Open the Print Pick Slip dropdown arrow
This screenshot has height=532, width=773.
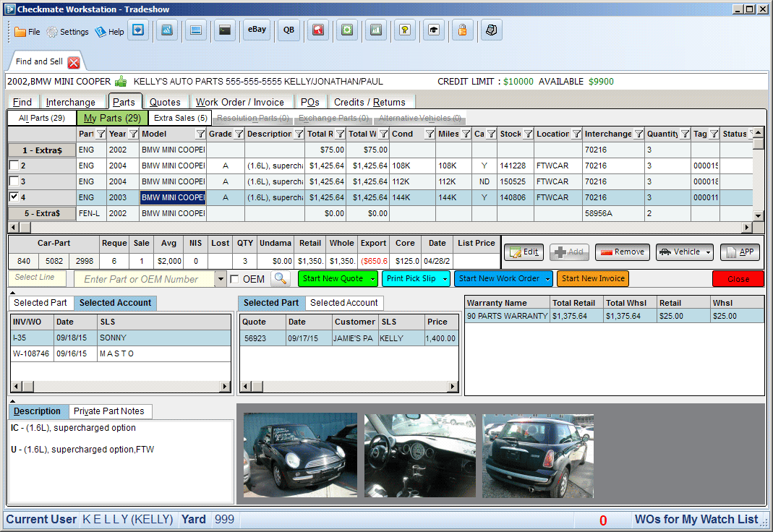pos(445,279)
